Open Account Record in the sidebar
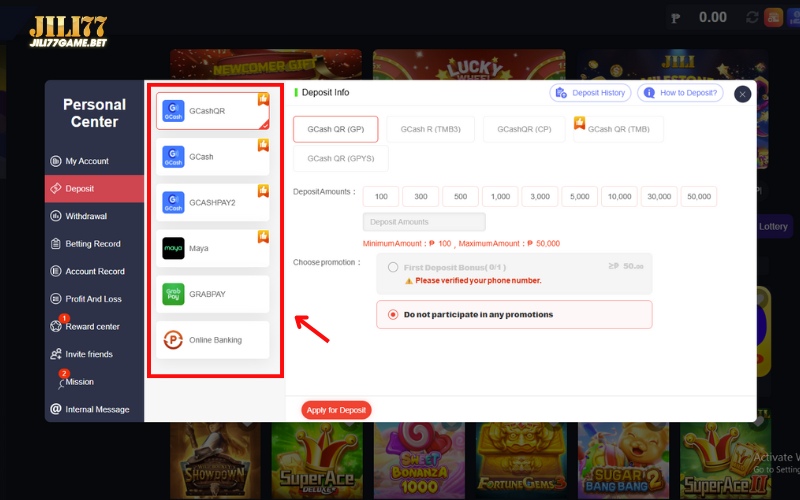 click(94, 271)
